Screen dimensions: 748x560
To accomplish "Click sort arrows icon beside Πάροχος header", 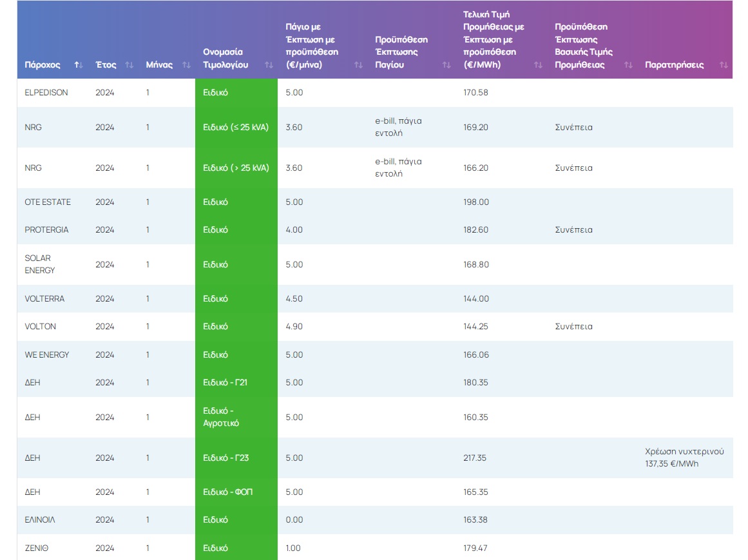I will (x=79, y=65).
